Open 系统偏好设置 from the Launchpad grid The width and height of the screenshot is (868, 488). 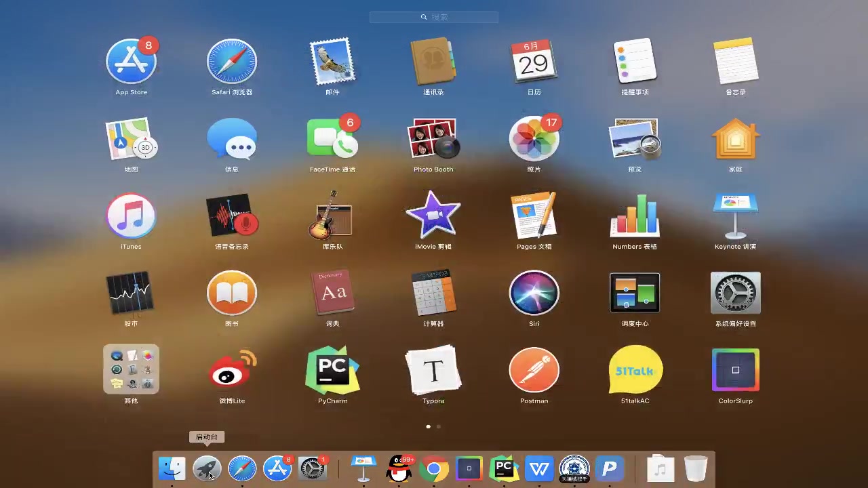tap(736, 293)
